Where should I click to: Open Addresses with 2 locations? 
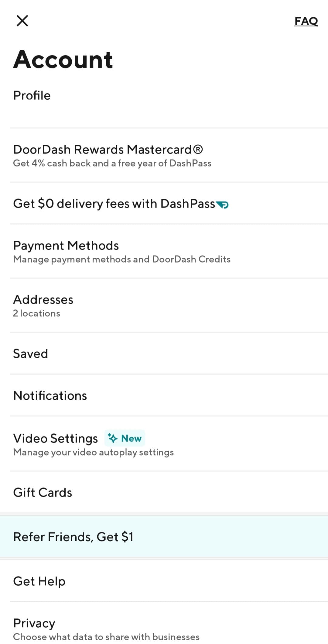click(x=164, y=305)
